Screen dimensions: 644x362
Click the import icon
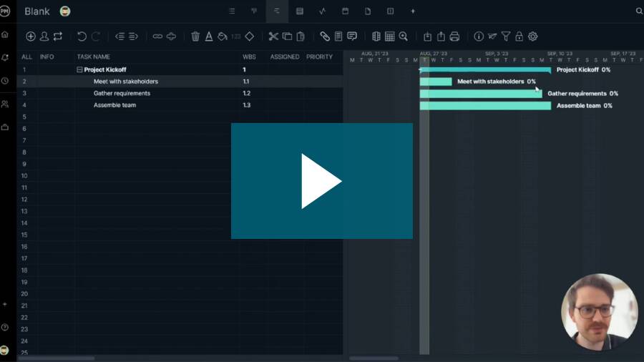428,36
